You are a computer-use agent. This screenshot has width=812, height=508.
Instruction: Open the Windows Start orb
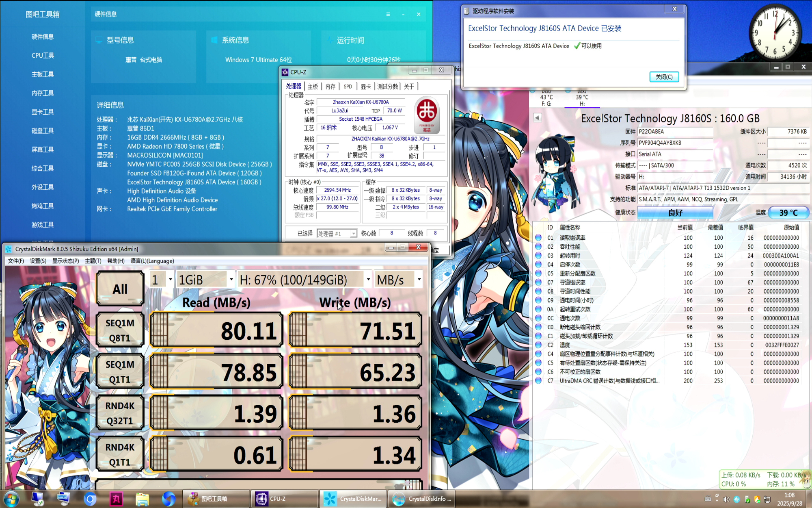pyautogui.click(x=11, y=499)
